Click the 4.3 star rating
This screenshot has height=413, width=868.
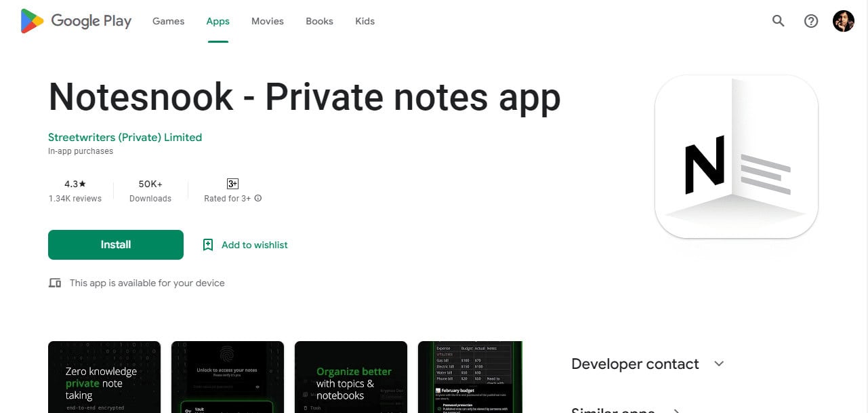click(x=75, y=184)
